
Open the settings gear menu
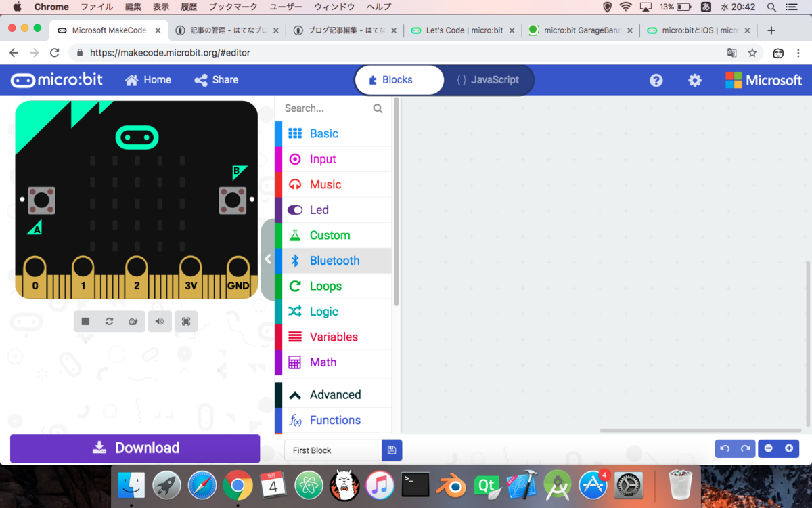[695, 80]
